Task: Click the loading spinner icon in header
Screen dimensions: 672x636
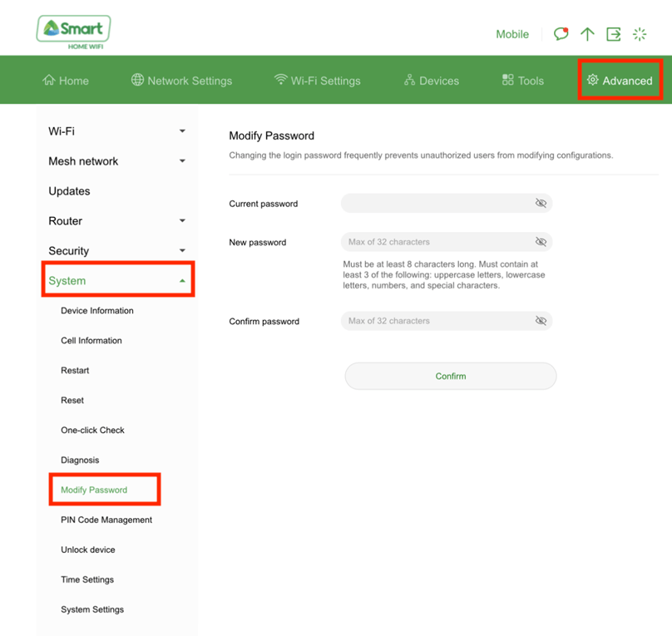Action: (640, 34)
